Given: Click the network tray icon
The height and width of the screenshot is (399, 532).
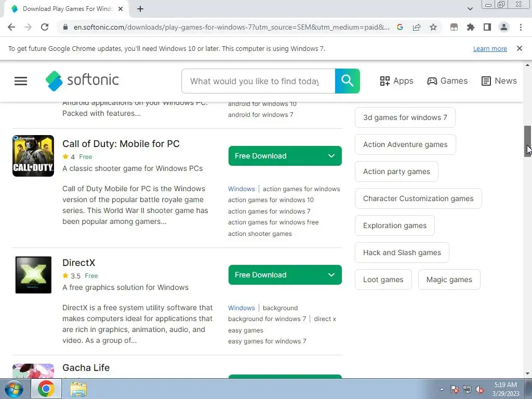Looking at the screenshot, I should pyautogui.click(x=467, y=390).
